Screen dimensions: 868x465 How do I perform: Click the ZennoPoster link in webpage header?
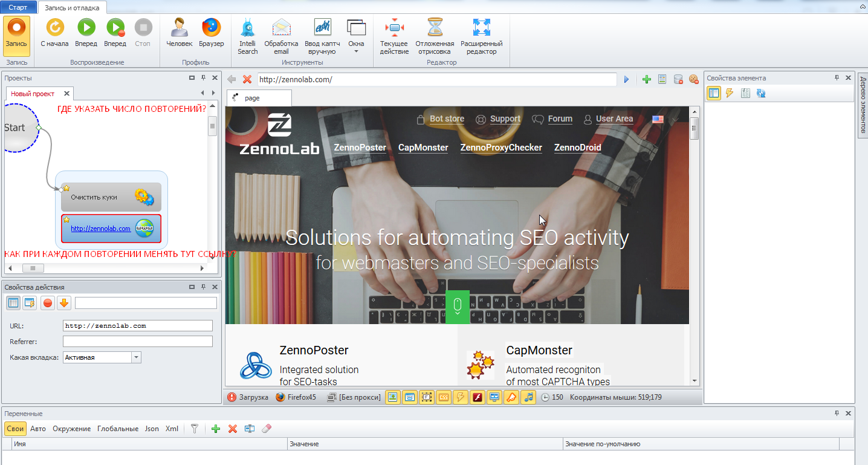tap(360, 148)
